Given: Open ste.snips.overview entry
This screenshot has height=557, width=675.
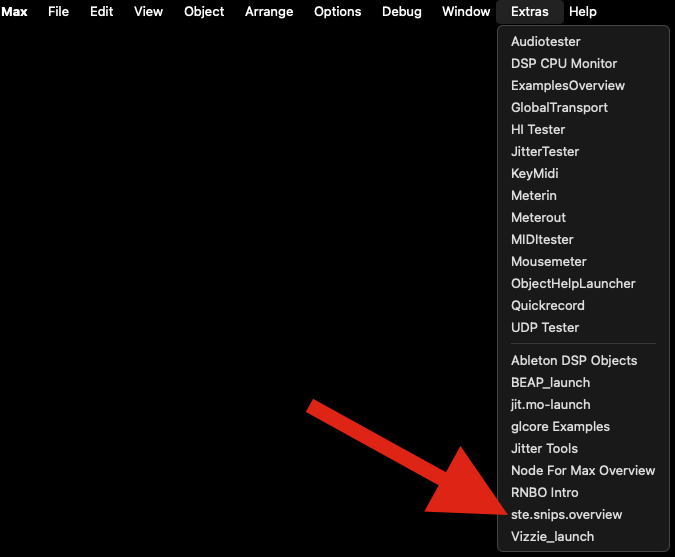Looking at the screenshot, I should click(x=566, y=515).
